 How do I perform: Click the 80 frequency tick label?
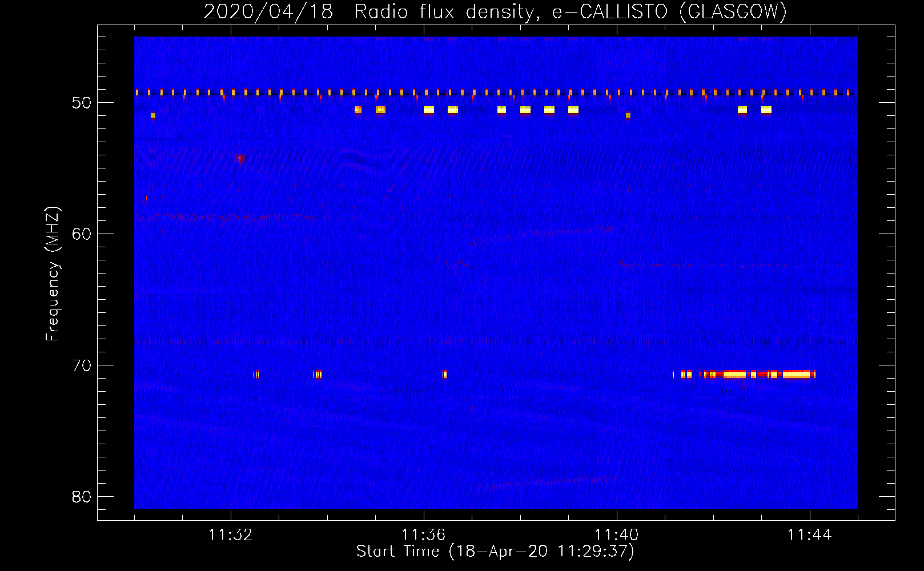coord(82,497)
